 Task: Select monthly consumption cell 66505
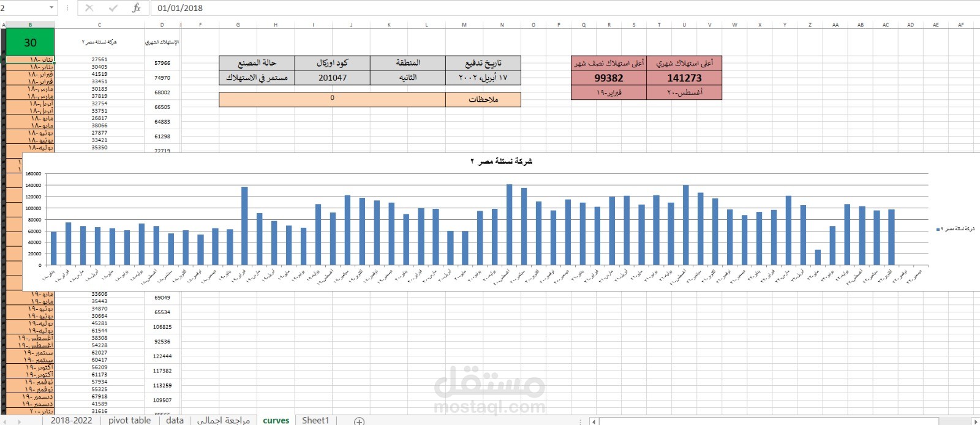point(162,107)
